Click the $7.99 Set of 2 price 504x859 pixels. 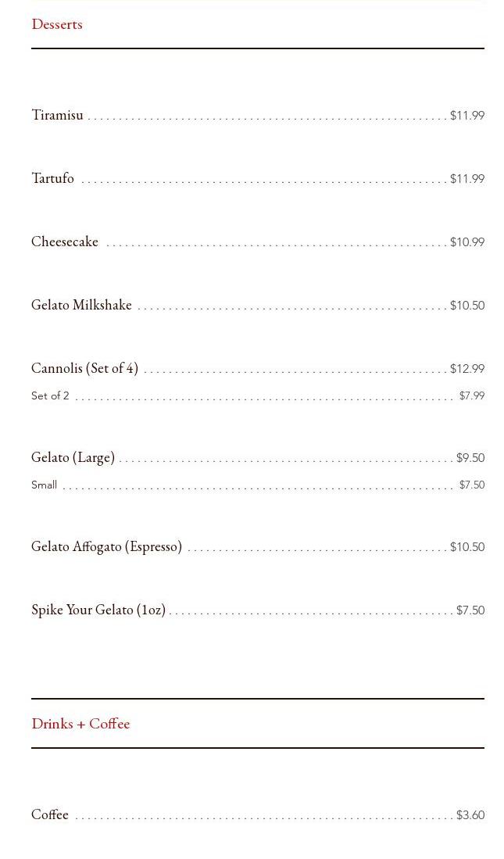coord(472,396)
